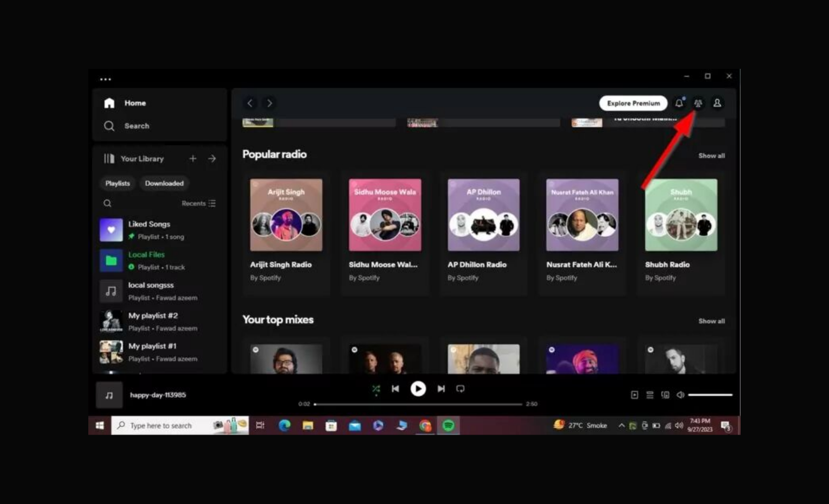Click the Spotify taskbar icon

click(x=449, y=425)
